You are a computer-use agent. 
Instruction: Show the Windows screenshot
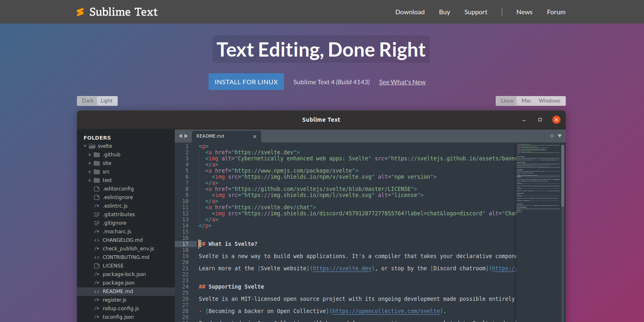[549, 101]
